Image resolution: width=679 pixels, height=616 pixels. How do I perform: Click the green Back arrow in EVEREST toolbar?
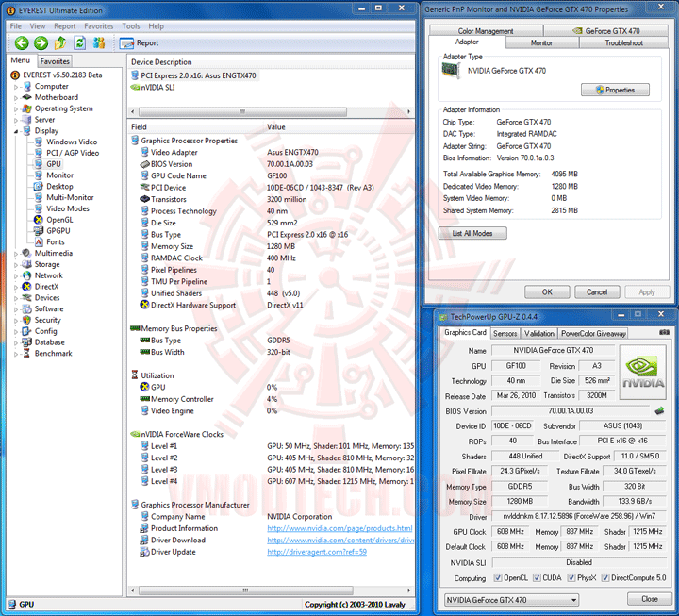[x=22, y=42]
